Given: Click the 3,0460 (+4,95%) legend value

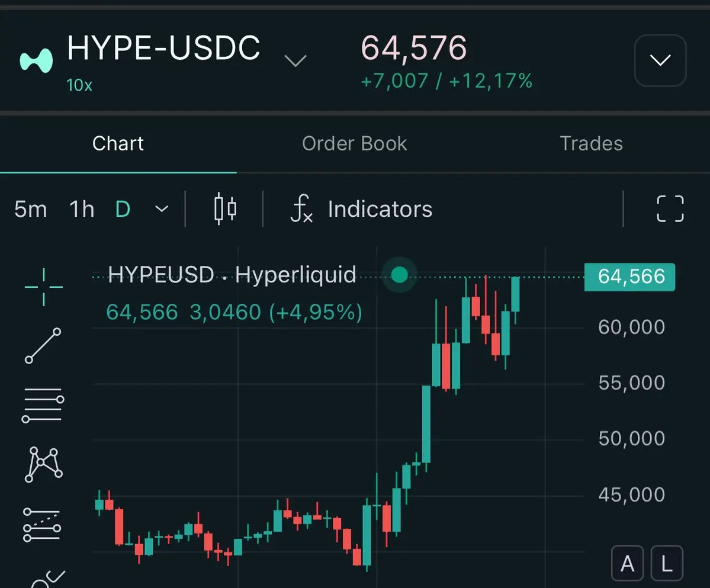Looking at the screenshot, I should pyautogui.click(x=276, y=312).
